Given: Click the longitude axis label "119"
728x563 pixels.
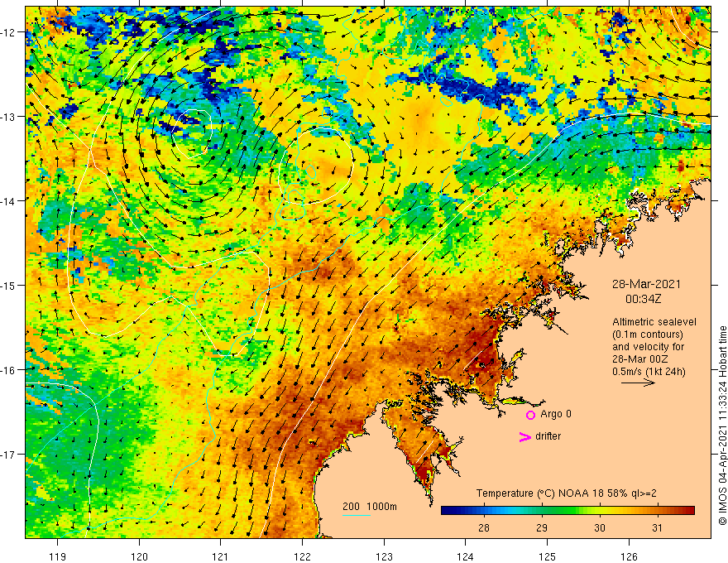Looking at the screenshot, I should [x=58, y=556].
